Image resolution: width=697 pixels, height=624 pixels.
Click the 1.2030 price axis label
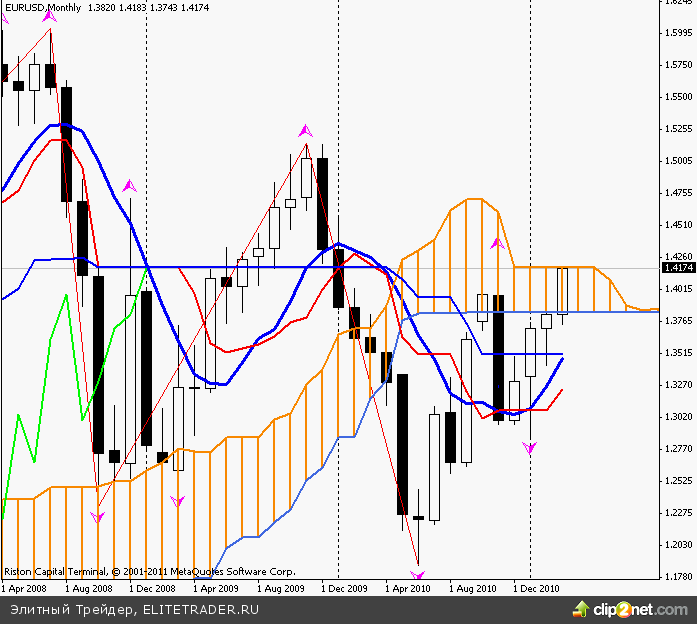(x=676, y=545)
